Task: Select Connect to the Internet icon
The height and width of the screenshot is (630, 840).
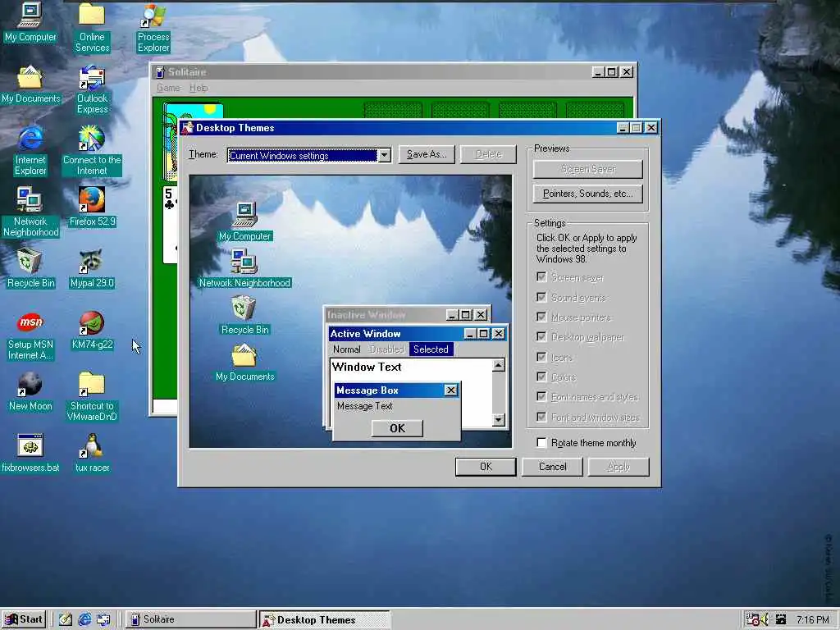Action: click(x=92, y=151)
